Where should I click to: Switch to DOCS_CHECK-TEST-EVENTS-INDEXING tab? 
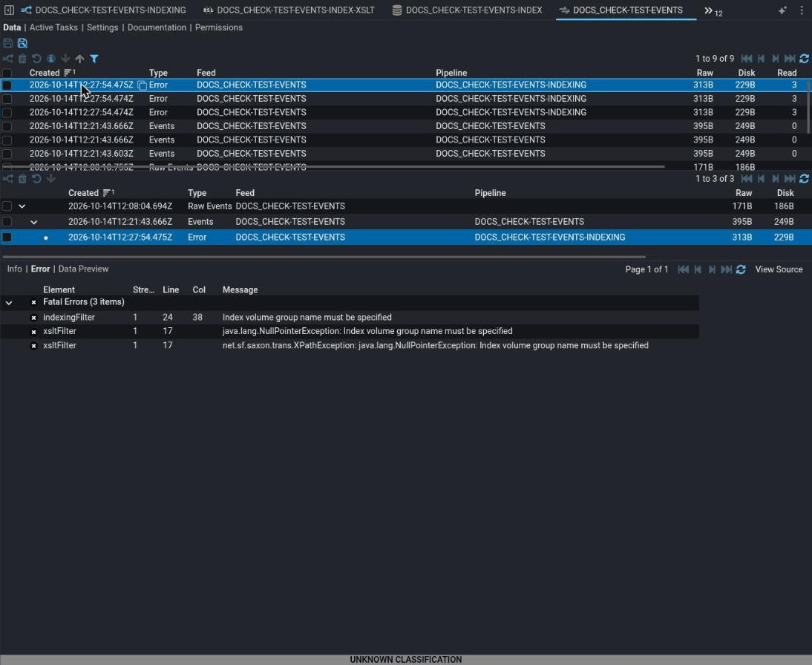[104, 10]
